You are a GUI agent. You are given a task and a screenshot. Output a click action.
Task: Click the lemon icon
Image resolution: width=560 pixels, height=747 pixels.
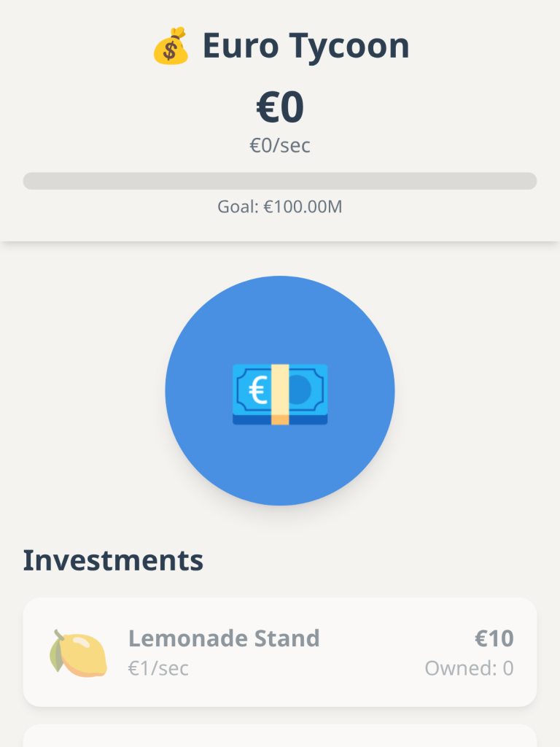coord(79,653)
